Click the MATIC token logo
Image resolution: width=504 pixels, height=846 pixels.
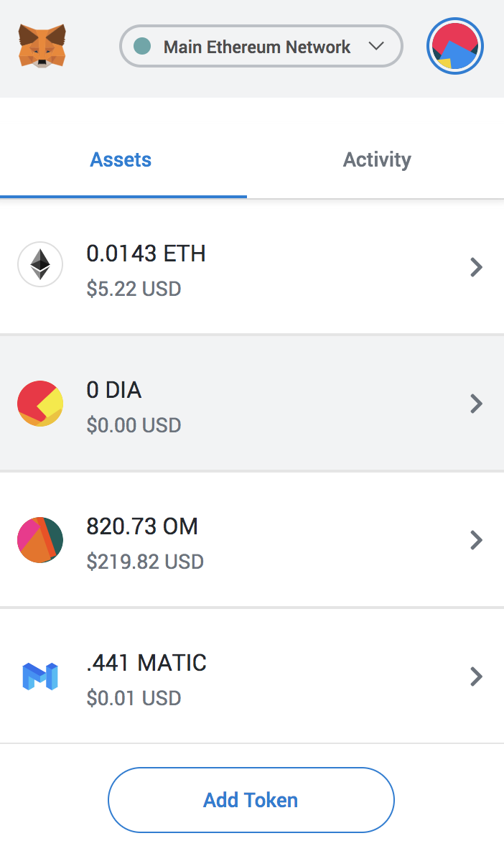pos(40,677)
